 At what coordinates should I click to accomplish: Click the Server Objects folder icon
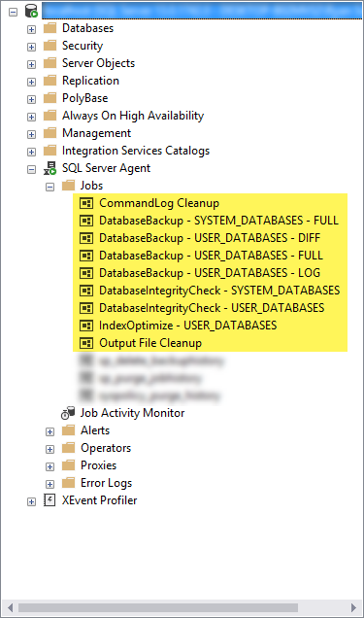[50, 63]
